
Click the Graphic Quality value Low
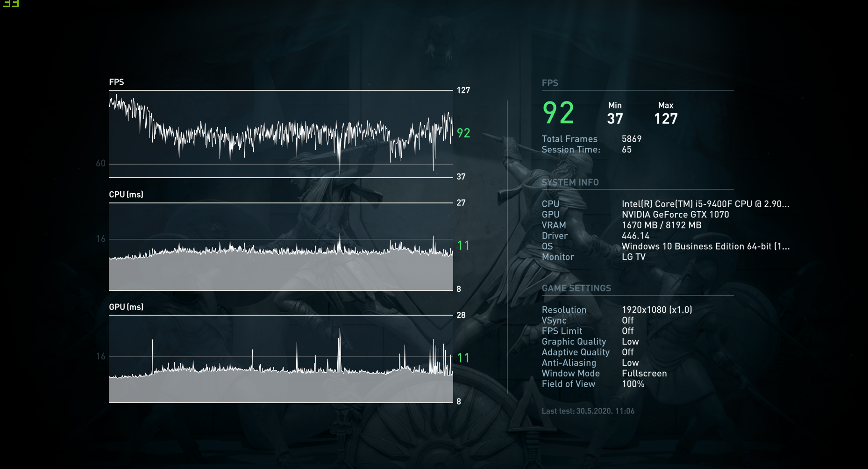point(630,342)
